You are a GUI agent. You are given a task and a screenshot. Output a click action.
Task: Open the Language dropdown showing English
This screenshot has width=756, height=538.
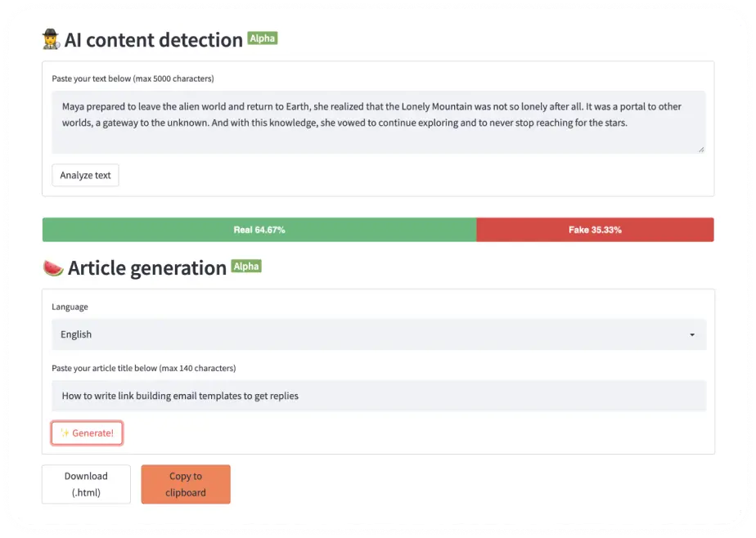click(378, 334)
